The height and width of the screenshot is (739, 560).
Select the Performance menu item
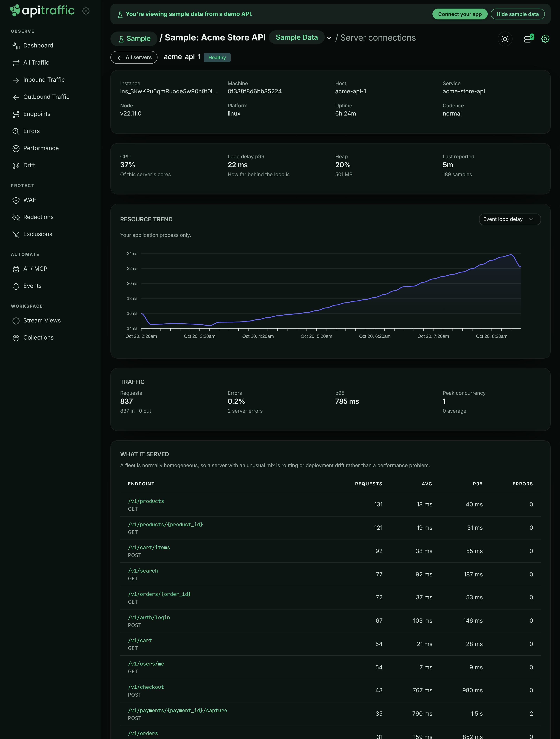(x=41, y=148)
